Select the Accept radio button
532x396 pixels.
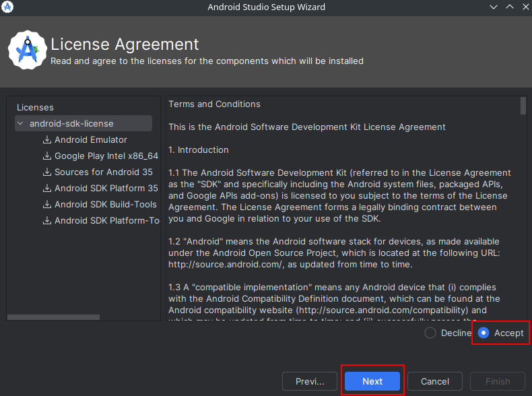pos(484,333)
